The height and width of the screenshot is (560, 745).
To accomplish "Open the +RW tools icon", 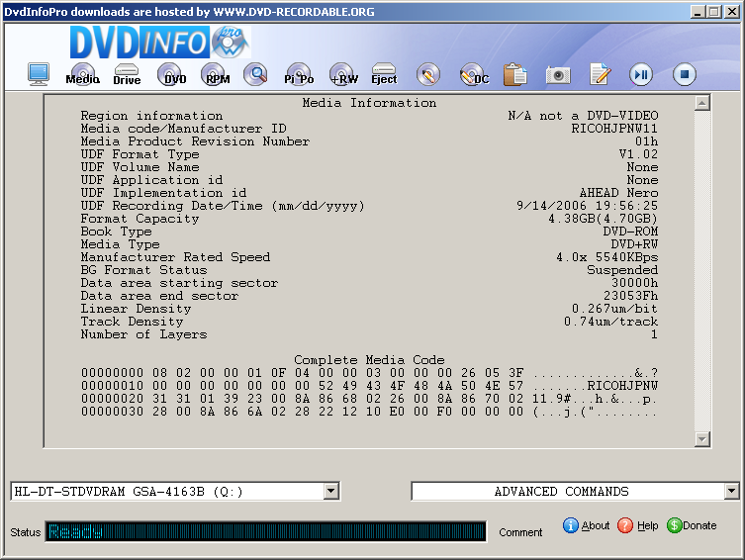I will click(x=343, y=74).
